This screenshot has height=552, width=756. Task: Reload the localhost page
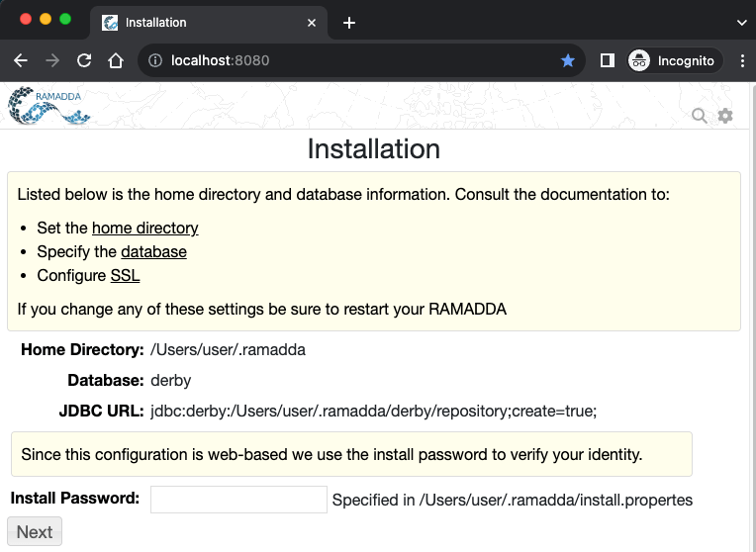[84, 60]
